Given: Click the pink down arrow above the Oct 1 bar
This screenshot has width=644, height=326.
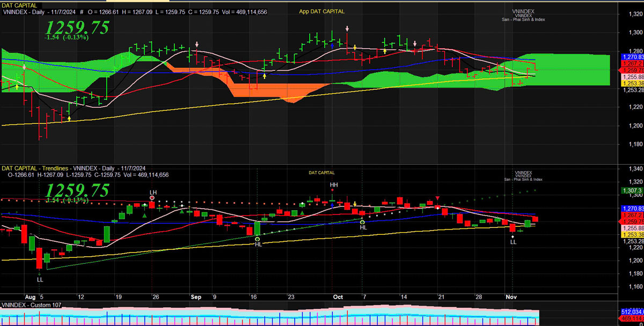Looking at the screenshot, I should point(347,28).
